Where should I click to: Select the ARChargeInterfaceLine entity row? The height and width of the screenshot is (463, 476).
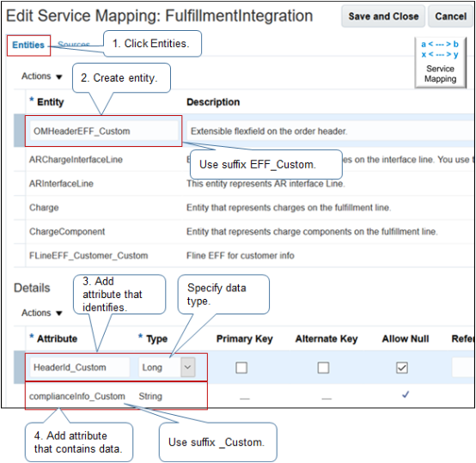[x=244, y=159]
